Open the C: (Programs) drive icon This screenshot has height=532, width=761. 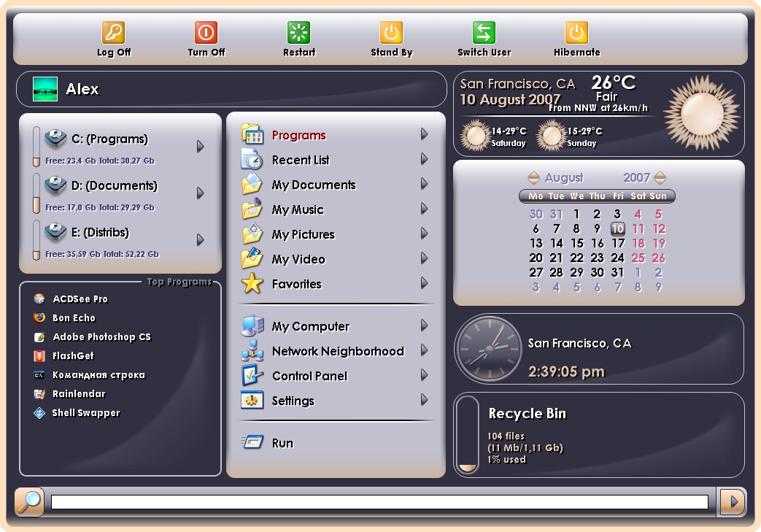coord(55,139)
